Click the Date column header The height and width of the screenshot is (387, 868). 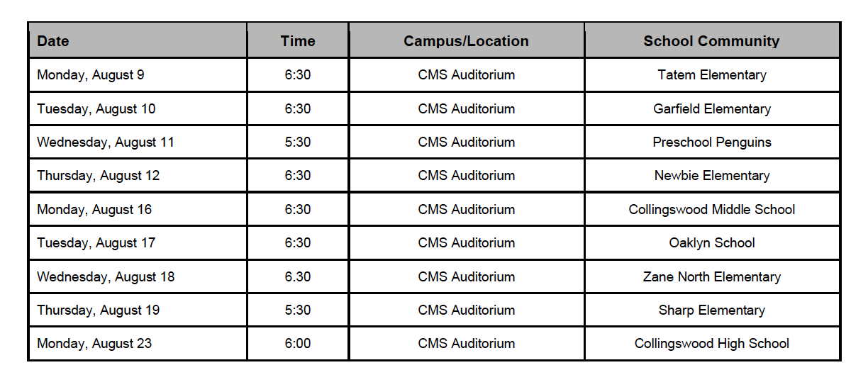[138, 40]
